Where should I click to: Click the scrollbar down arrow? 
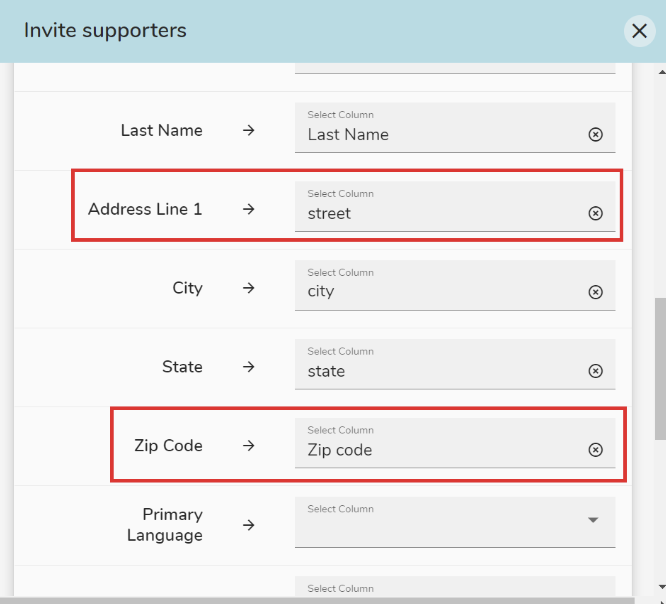tap(662, 587)
